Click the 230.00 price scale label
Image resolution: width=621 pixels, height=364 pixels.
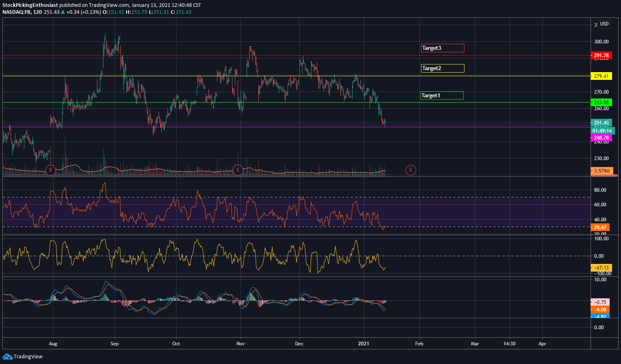[601, 158]
